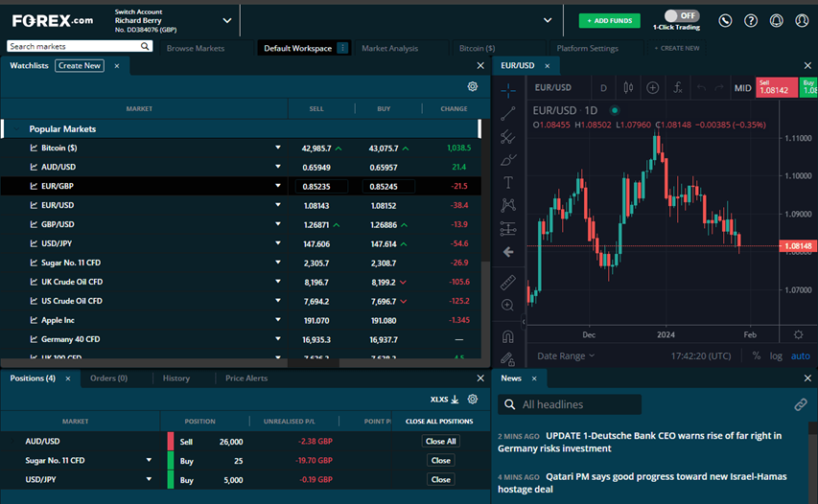The height and width of the screenshot is (504, 818).
Task: Open the dropdown arrow for USD/JPY row in watchlist
Action: 278,242
